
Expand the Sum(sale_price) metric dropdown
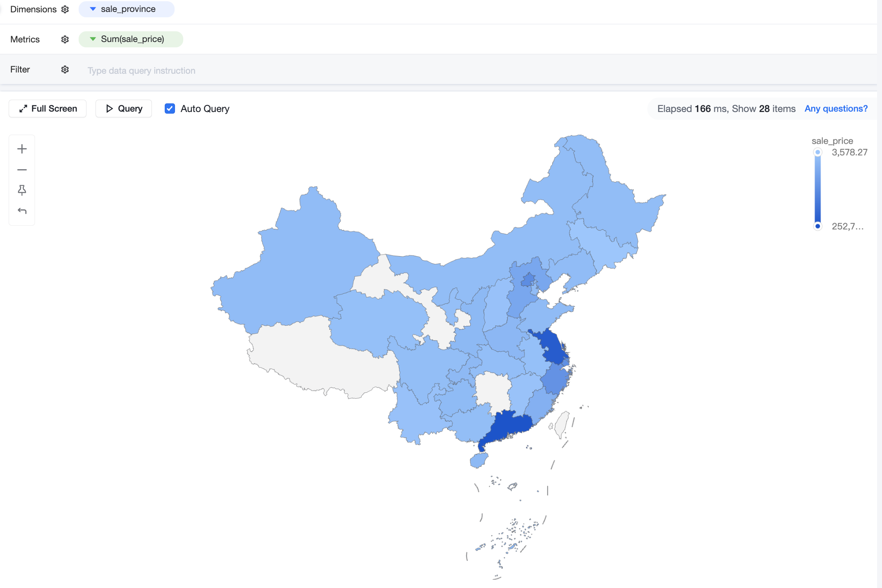tap(93, 39)
